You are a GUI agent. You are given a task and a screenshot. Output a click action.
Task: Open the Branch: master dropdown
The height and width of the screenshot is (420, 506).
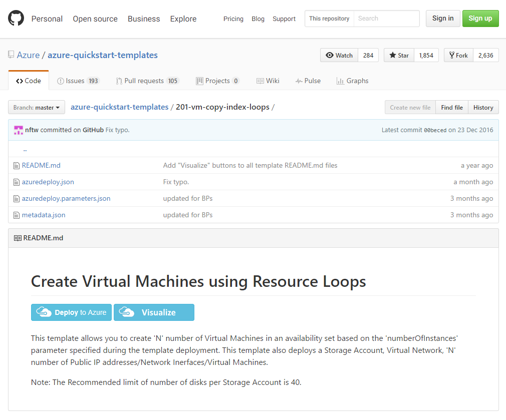(x=37, y=107)
